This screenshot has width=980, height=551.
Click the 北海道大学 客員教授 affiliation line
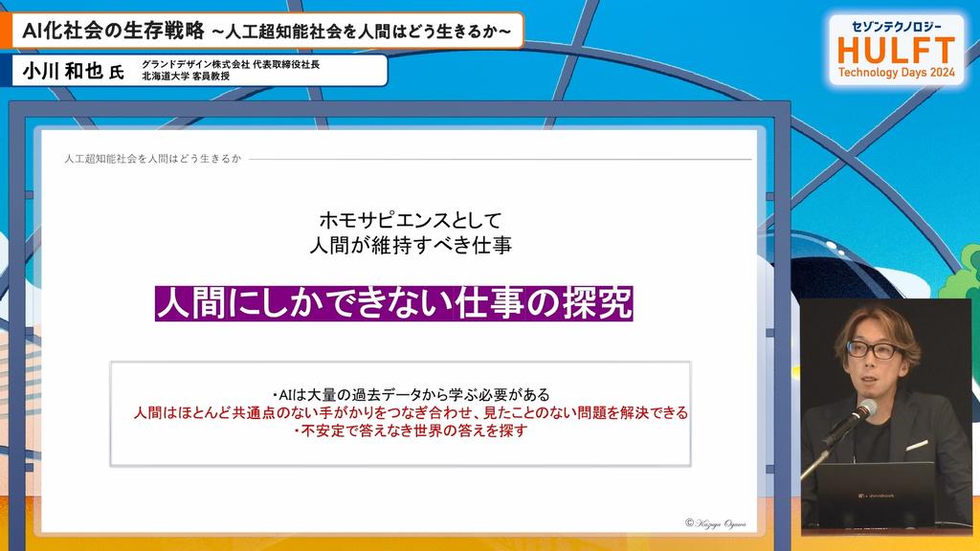[x=186, y=77]
